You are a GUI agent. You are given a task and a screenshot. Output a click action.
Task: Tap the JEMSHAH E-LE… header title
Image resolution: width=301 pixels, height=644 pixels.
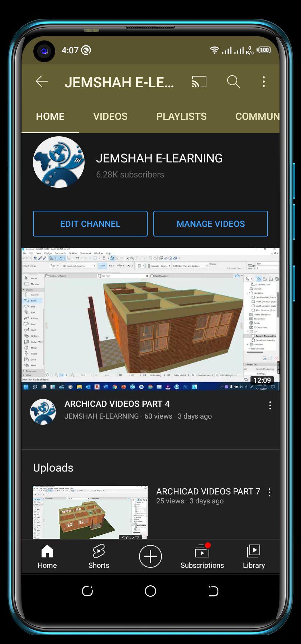pos(119,82)
